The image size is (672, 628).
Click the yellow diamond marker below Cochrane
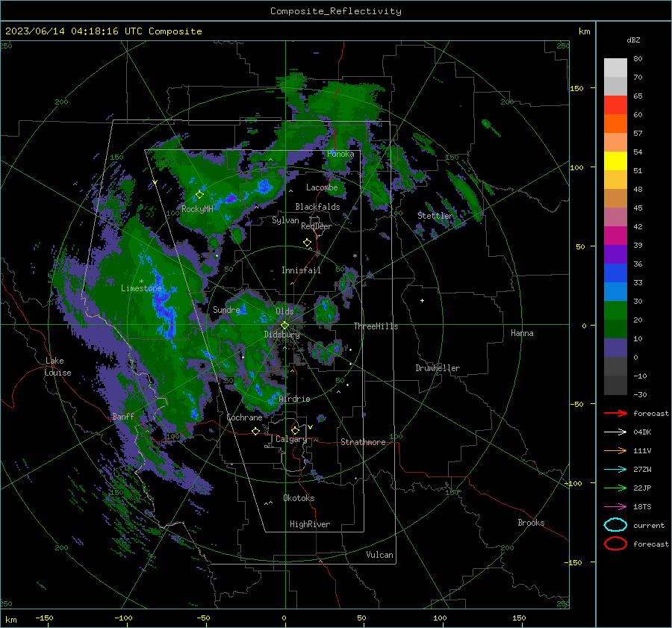[x=255, y=431]
